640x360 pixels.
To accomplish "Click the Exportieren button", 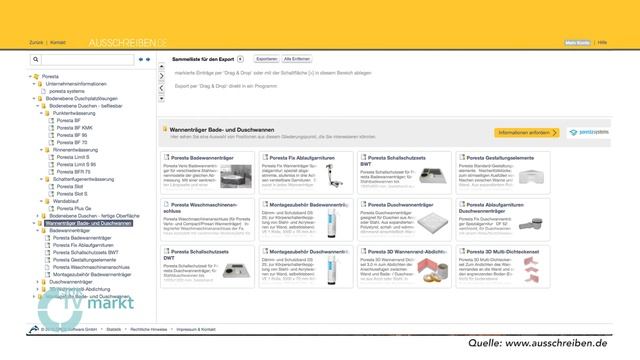I will click(x=267, y=59).
